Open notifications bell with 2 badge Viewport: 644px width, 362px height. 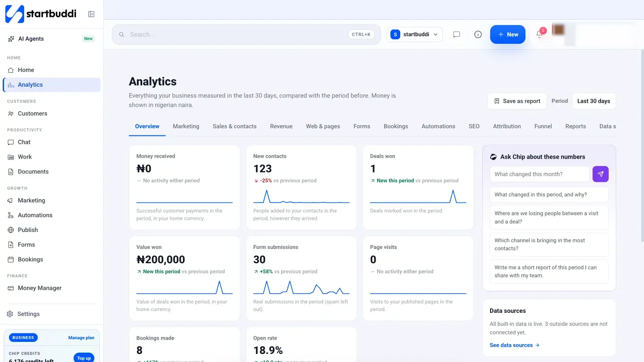(x=540, y=34)
